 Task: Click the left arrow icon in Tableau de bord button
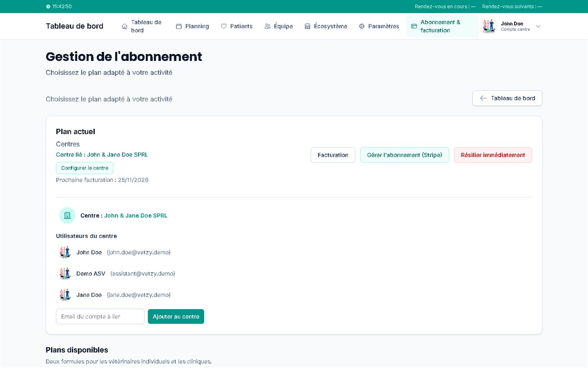coord(483,98)
